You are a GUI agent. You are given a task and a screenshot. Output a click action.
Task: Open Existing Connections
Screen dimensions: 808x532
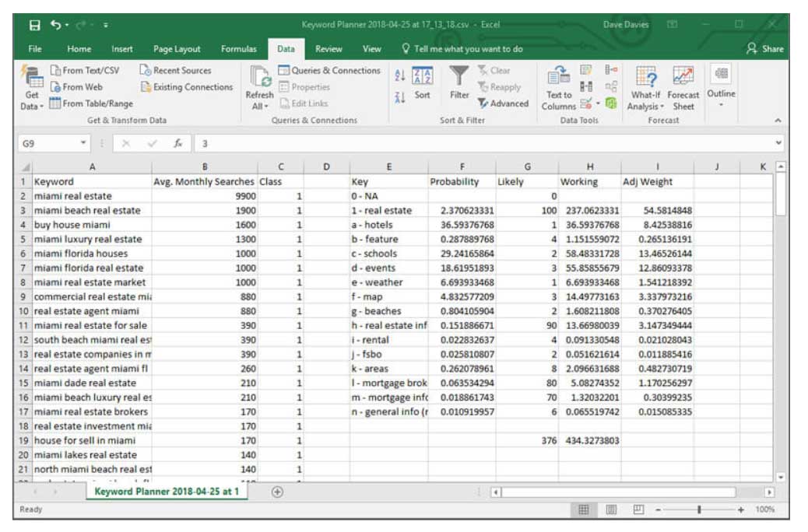point(187,87)
